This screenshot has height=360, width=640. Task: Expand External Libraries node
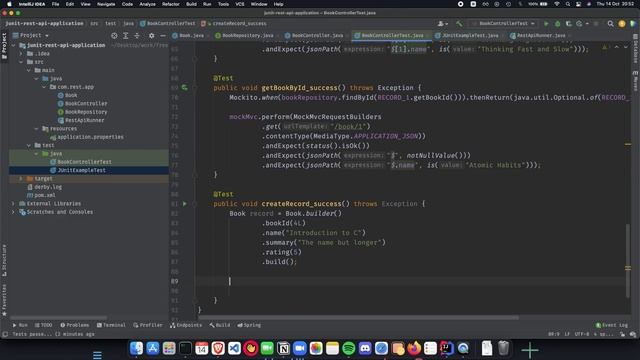pyautogui.click(x=13, y=204)
